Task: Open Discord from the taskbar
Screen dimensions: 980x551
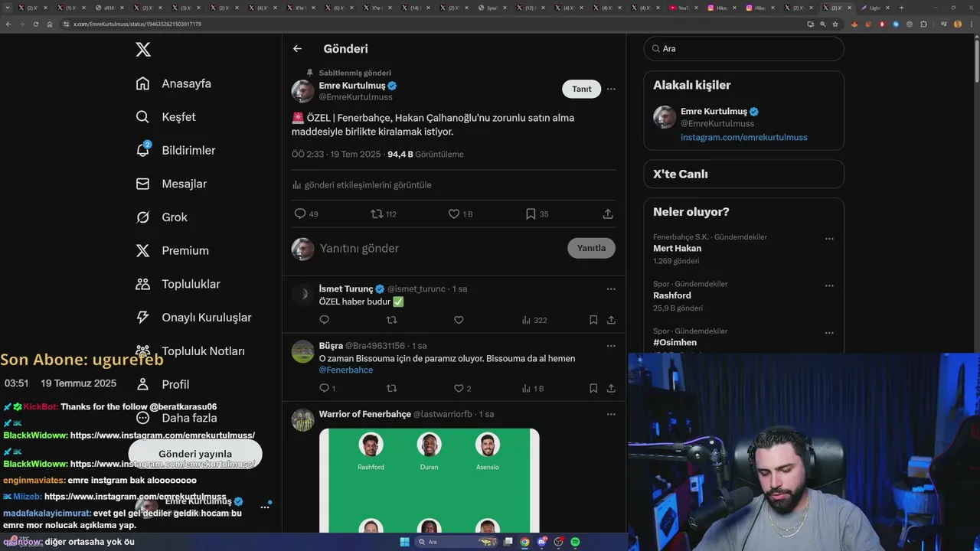Action: [x=541, y=542]
